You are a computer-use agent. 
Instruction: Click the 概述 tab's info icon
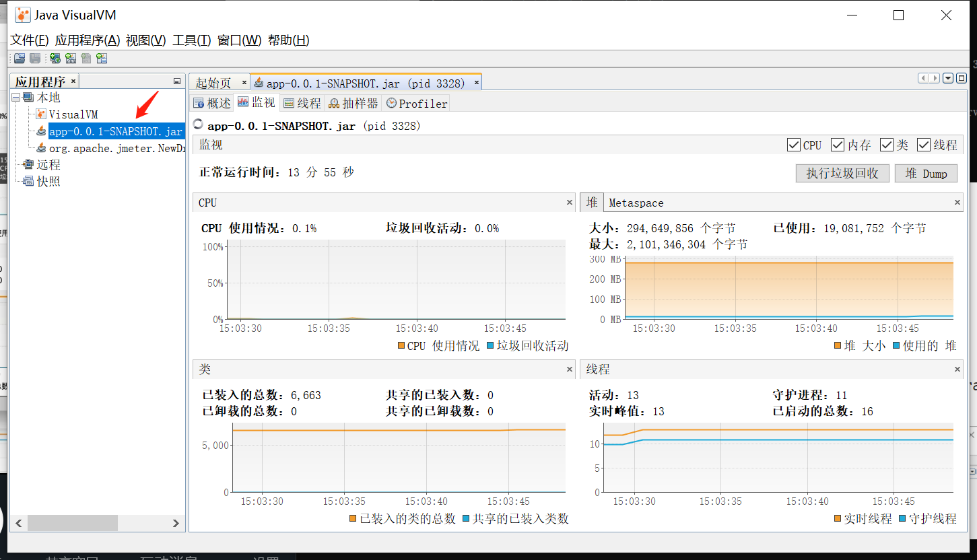[199, 103]
